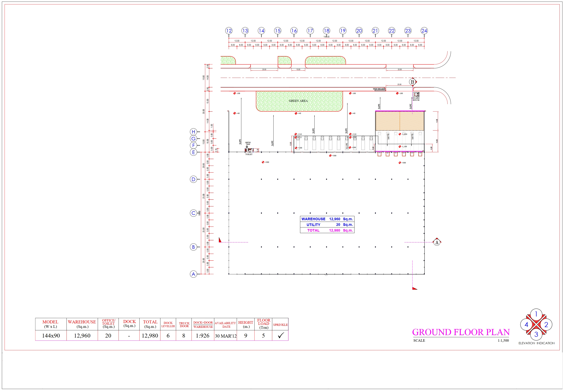Click row grid bubble H

193,132
